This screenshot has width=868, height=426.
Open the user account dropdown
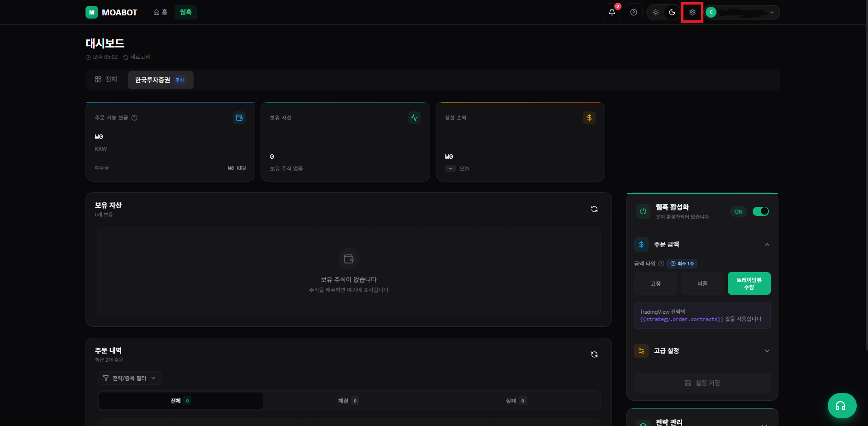tap(742, 12)
